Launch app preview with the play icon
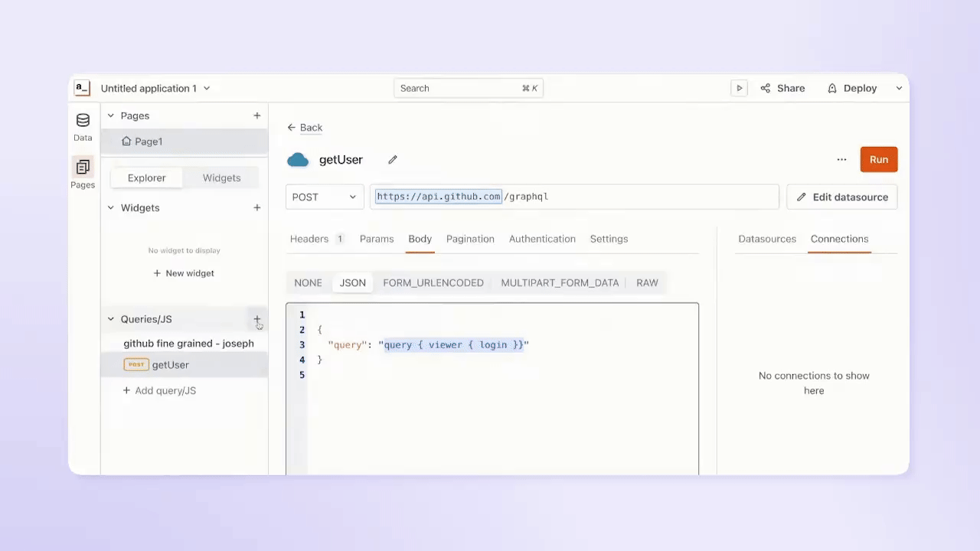This screenshot has height=551, width=980. [738, 88]
